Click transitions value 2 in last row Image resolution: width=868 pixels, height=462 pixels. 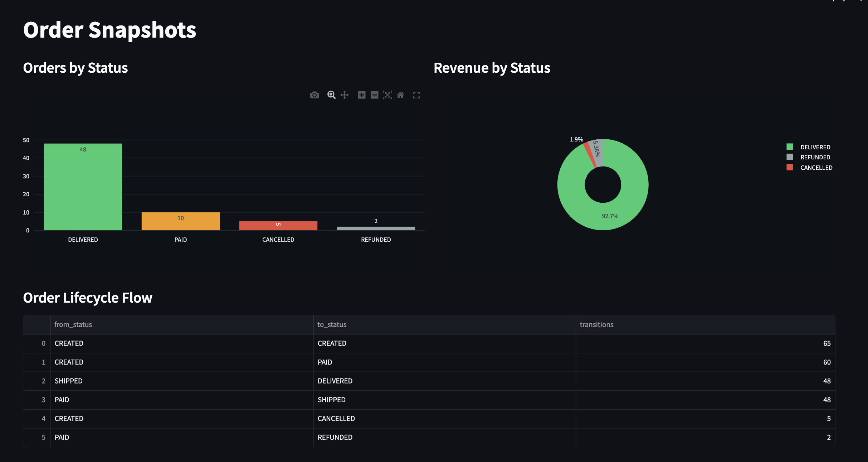pyautogui.click(x=705, y=437)
